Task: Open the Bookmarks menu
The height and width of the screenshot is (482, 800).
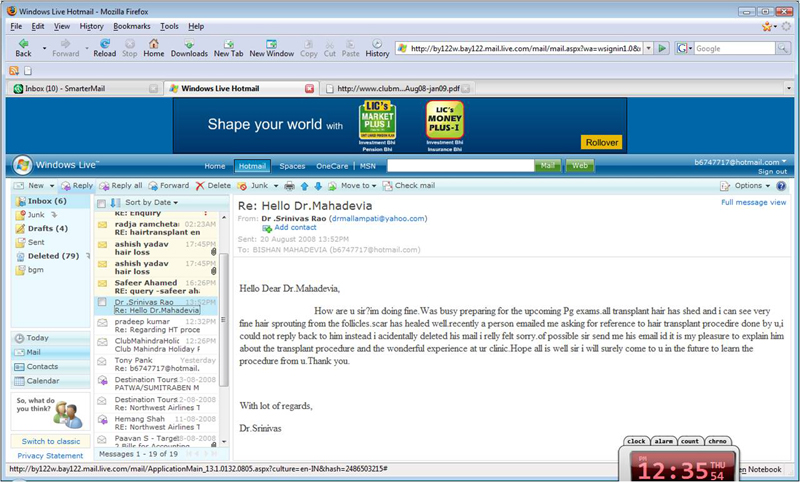Action: coord(131,26)
